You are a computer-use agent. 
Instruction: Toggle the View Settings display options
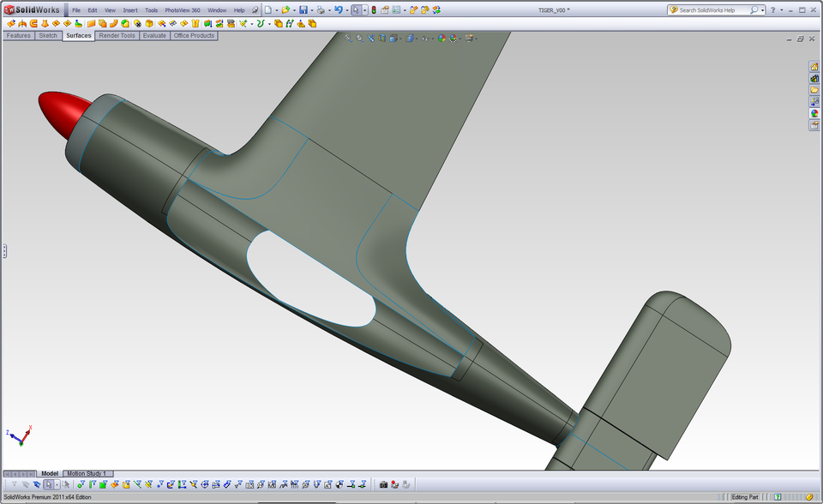pos(470,38)
